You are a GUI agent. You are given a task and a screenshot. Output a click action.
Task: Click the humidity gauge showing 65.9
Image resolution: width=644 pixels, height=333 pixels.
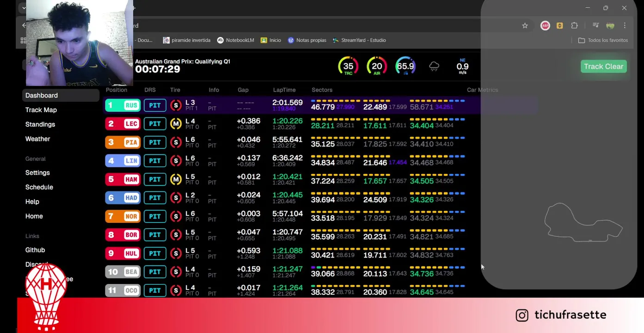pos(405,67)
